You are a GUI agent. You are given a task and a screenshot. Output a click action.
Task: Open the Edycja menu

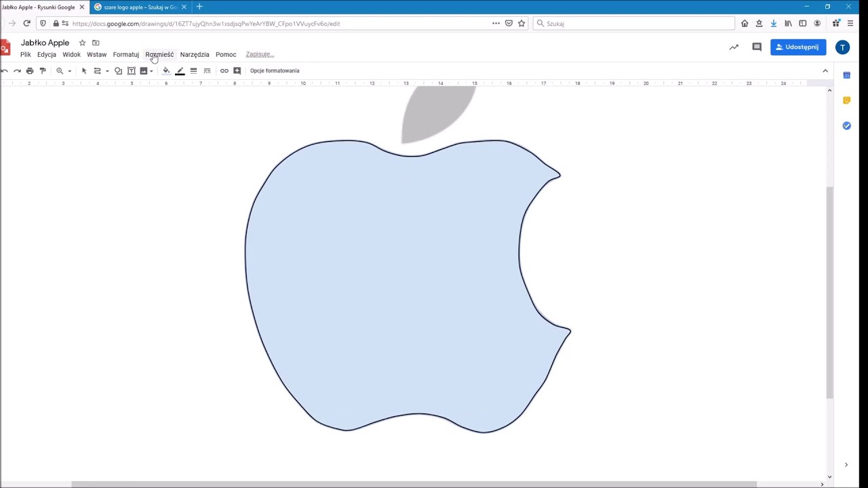(x=47, y=54)
